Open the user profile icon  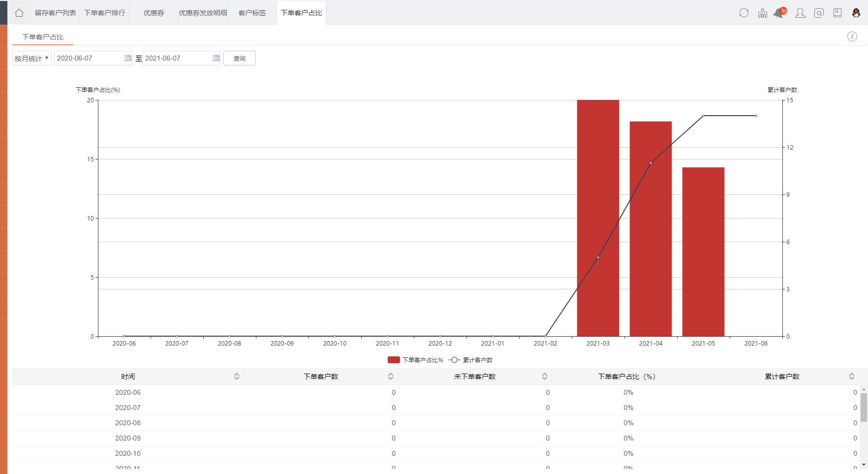tap(800, 13)
